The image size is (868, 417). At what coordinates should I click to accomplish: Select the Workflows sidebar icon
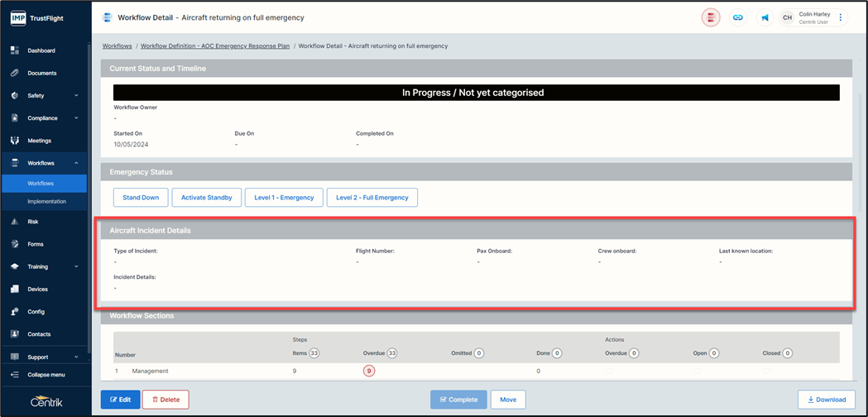coord(16,163)
